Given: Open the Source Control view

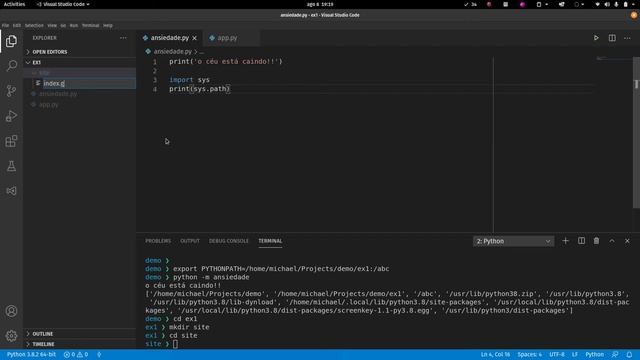Looking at the screenshot, I should (11, 91).
